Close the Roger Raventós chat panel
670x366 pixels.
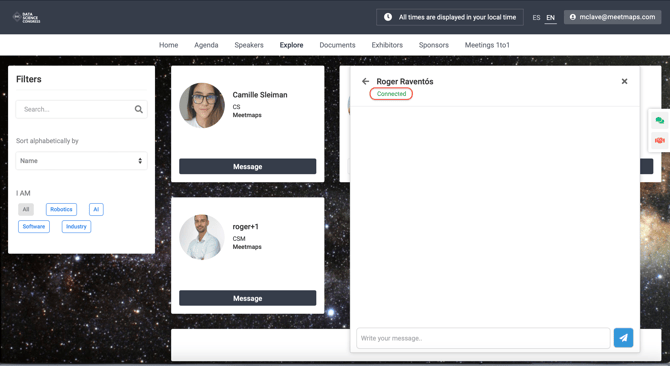[624, 81]
